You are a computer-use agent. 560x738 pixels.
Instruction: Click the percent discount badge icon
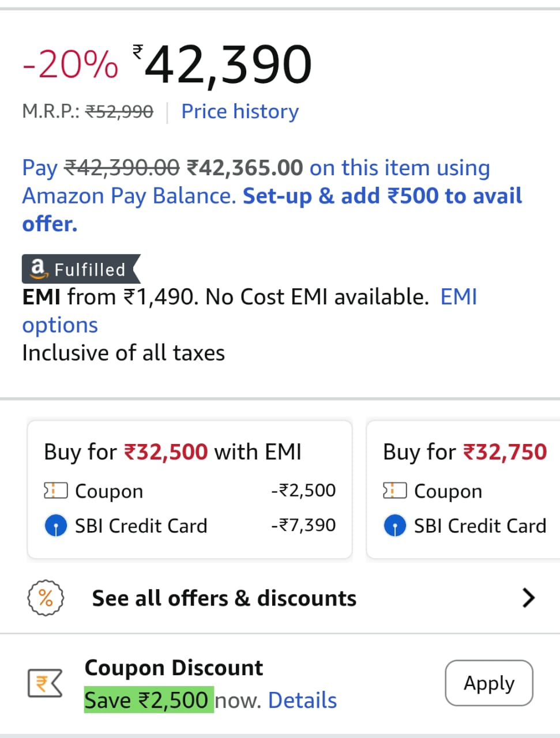(46, 598)
